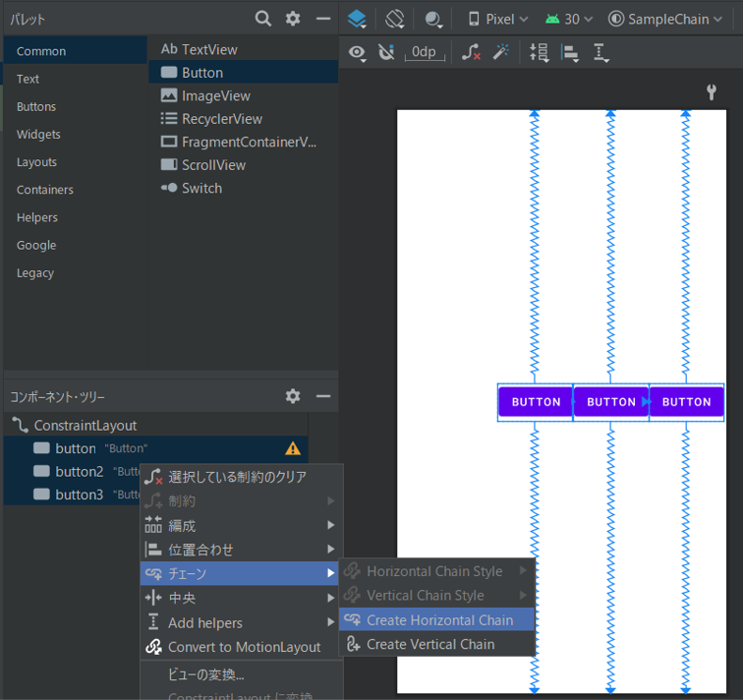743x700 pixels.
Task: Pick RecyclerView in the palette list
Action: tap(244, 119)
